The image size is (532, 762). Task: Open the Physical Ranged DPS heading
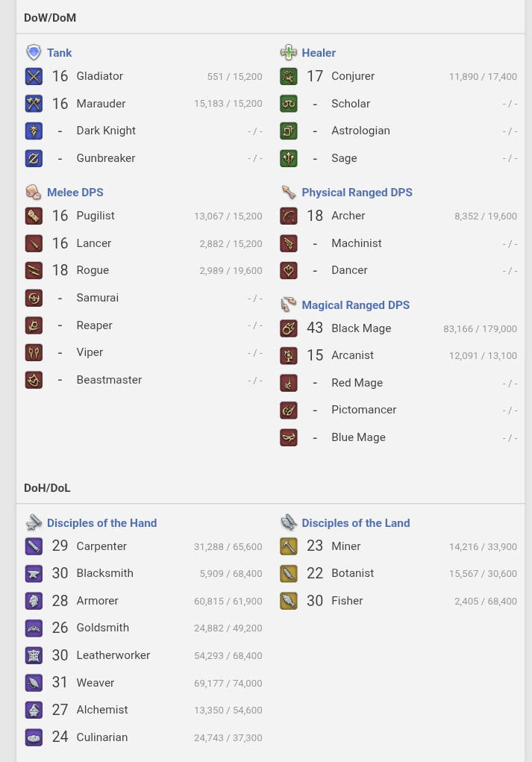click(357, 193)
